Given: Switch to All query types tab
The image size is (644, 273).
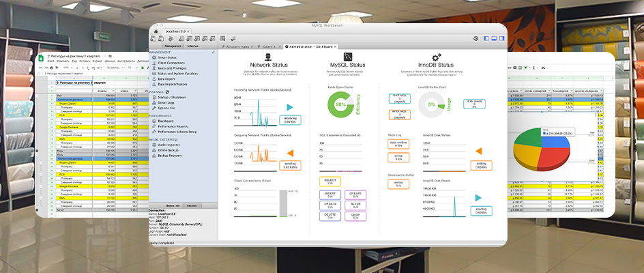Looking at the screenshot, I should [237, 46].
